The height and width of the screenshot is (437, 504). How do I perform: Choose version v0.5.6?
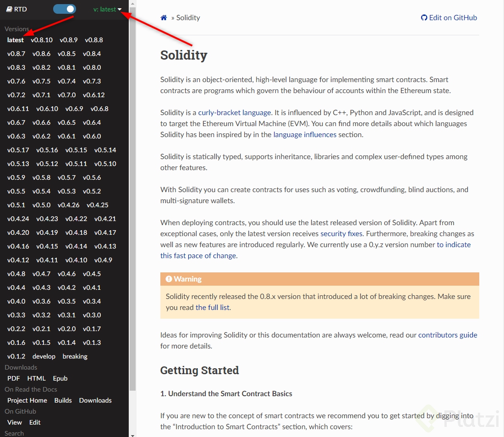(x=92, y=177)
